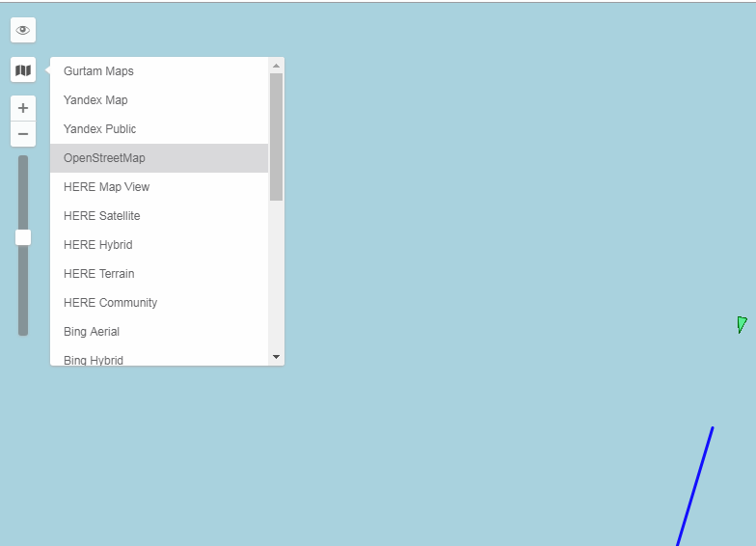Pick HERE Map View option
The image size is (756, 546).
pos(106,187)
